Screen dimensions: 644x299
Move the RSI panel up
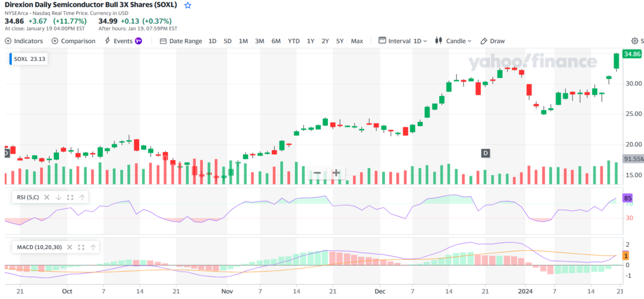(82, 197)
